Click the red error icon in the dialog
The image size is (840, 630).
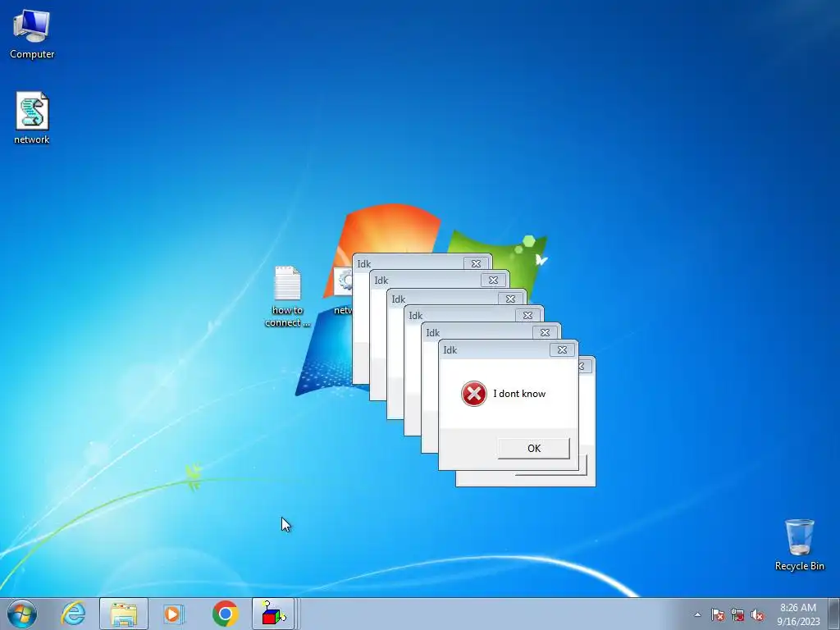(473, 394)
